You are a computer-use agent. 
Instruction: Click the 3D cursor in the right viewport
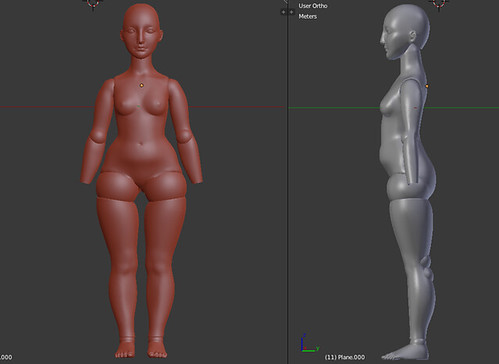click(x=439, y=4)
